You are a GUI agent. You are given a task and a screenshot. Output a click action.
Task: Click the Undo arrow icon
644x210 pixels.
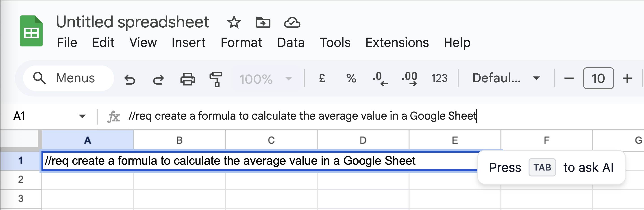coord(130,79)
